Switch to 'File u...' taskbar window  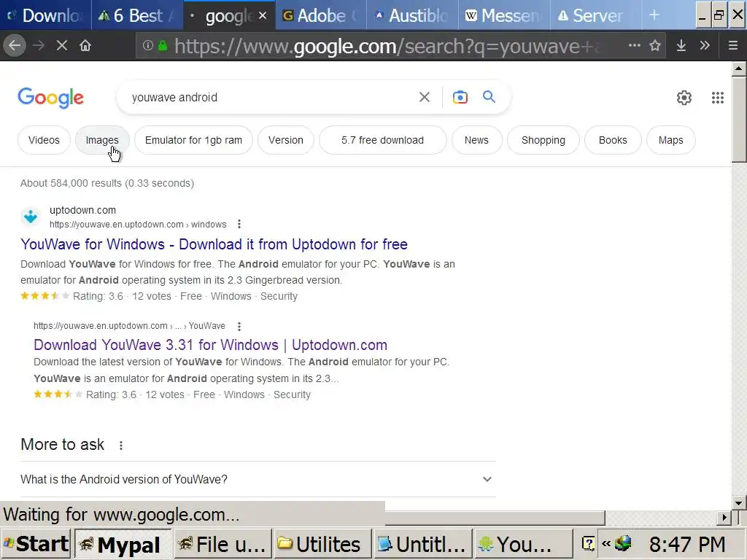tap(222, 543)
